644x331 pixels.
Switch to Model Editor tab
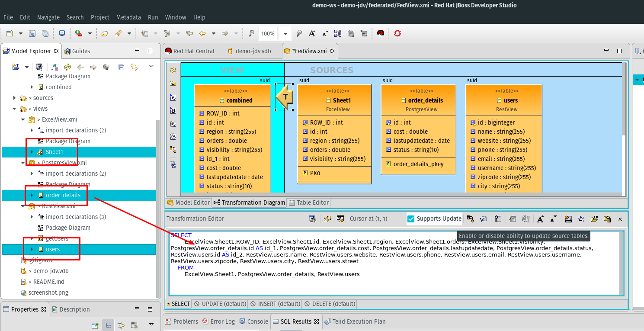[189, 202]
